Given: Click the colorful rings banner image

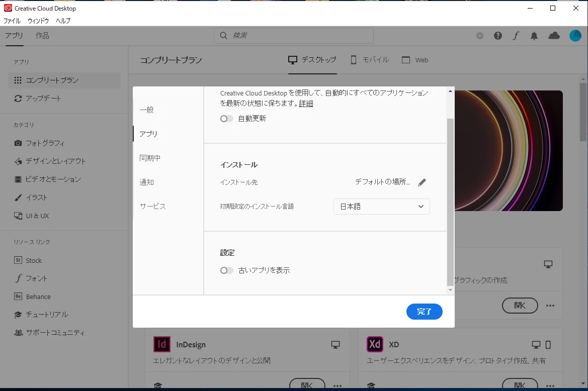Looking at the screenshot, I should [509, 151].
